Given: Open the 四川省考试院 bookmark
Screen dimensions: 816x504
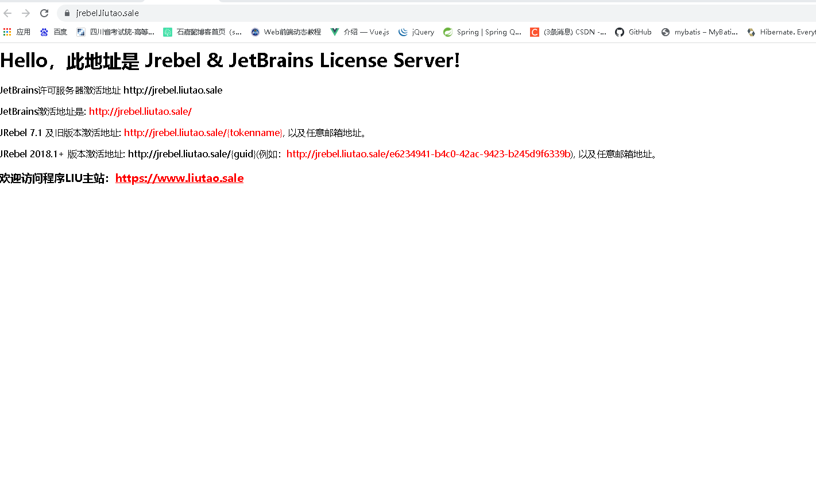Looking at the screenshot, I should (x=115, y=32).
